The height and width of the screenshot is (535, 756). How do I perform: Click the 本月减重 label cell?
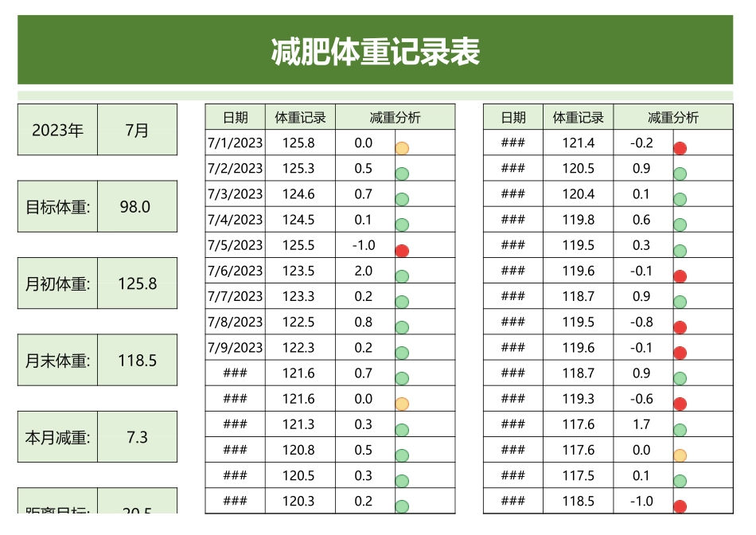pos(57,437)
